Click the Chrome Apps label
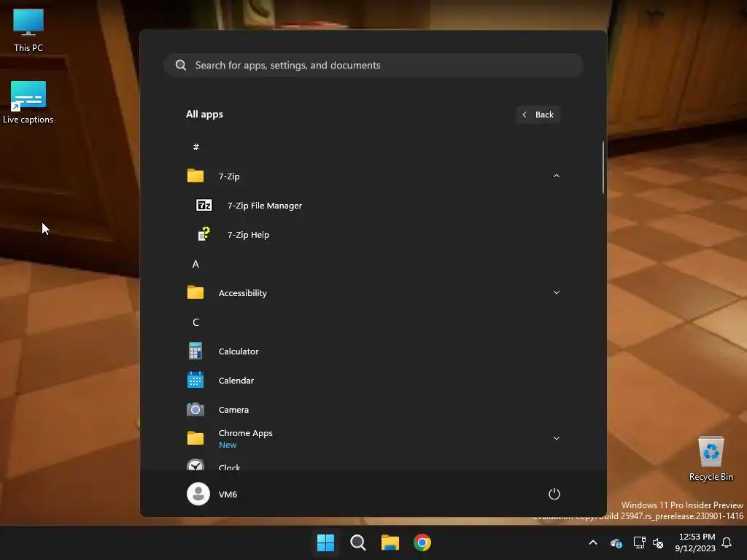The width and height of the screenshot is (747, 560). (245, 433)
